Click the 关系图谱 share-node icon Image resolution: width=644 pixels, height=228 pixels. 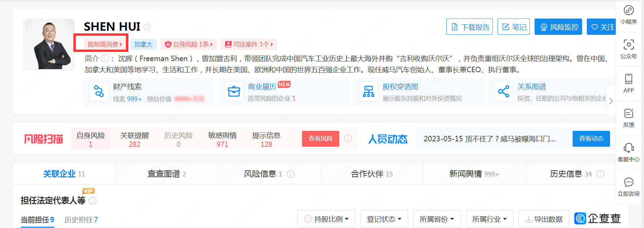[x=504, y=91]
